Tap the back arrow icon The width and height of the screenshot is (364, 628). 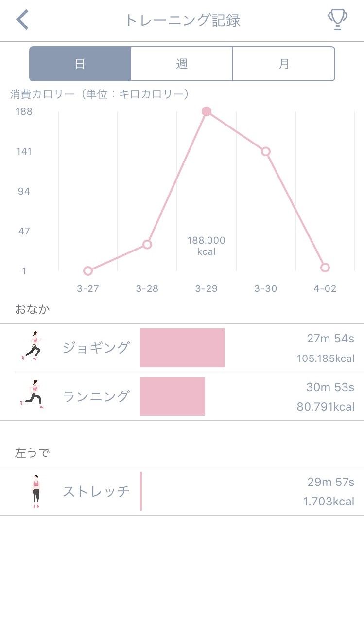tap(22, 20)
